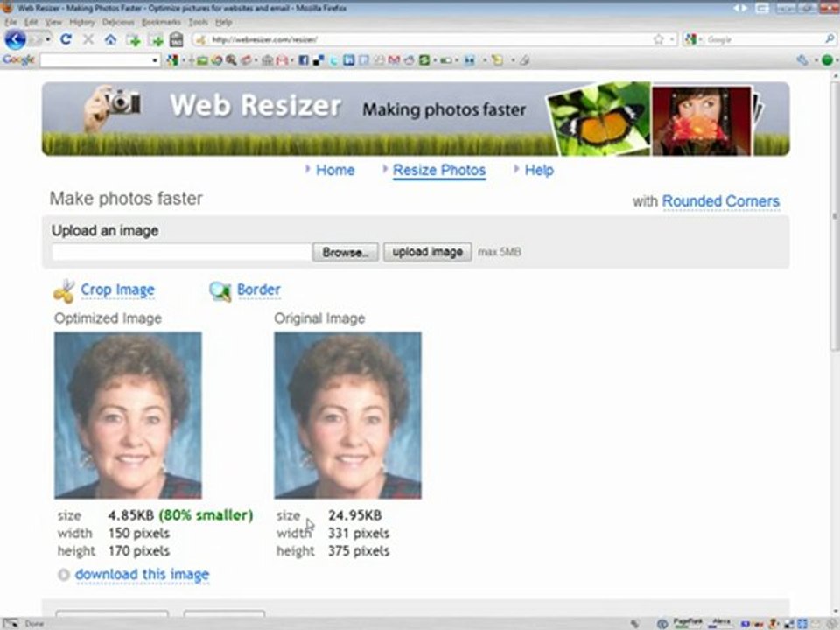Screen dimensions: 840x630
Task: Open the Edit menu
Action: tap(31, 22)
